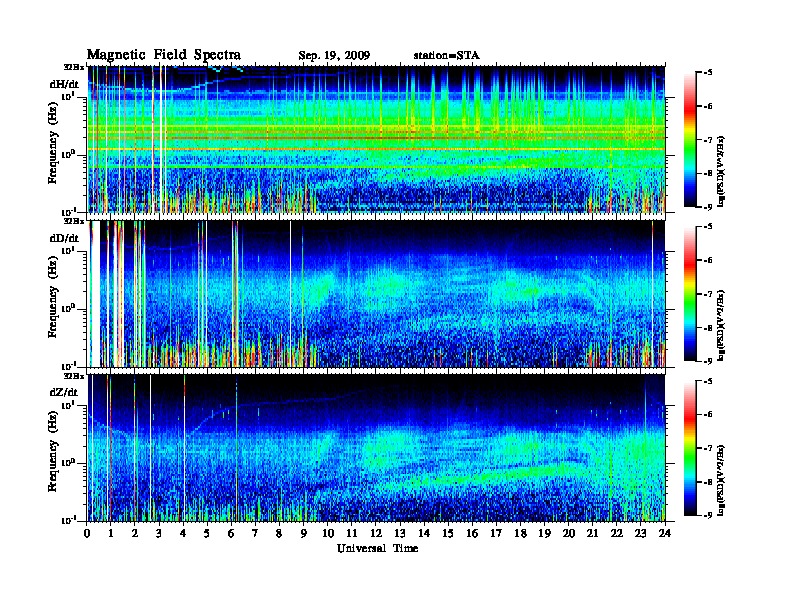
Task: Click the 10^-1 frequency tick of dZ/dt panel
Action: pos(68,520)
